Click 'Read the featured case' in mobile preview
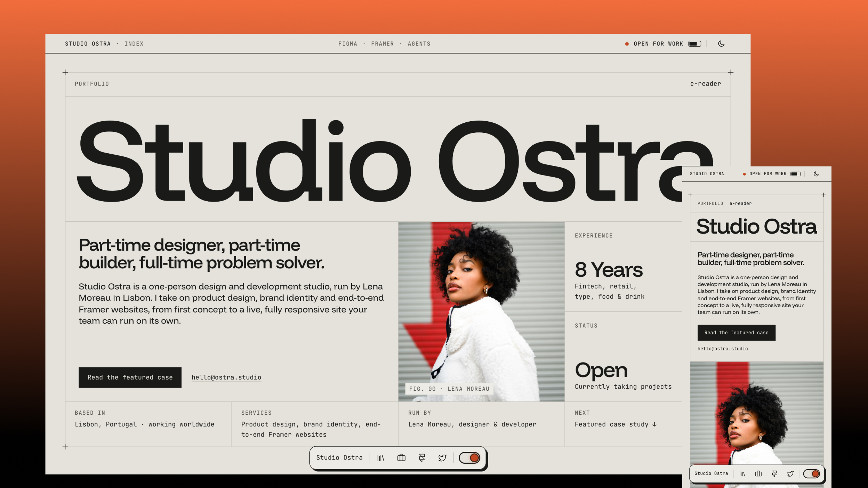 737,333
